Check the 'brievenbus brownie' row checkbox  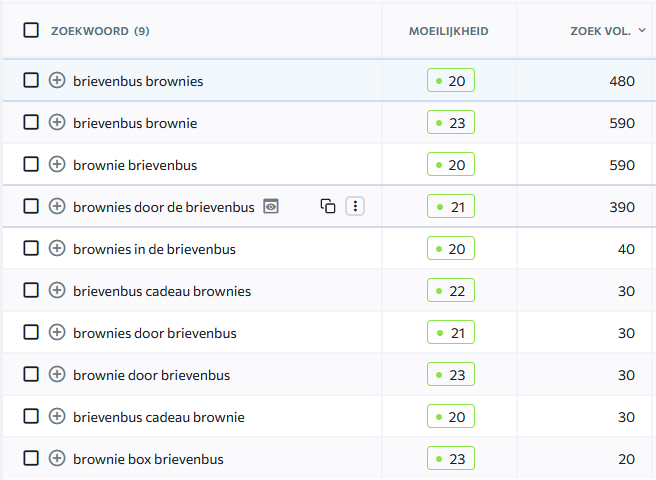click(31, 123)
